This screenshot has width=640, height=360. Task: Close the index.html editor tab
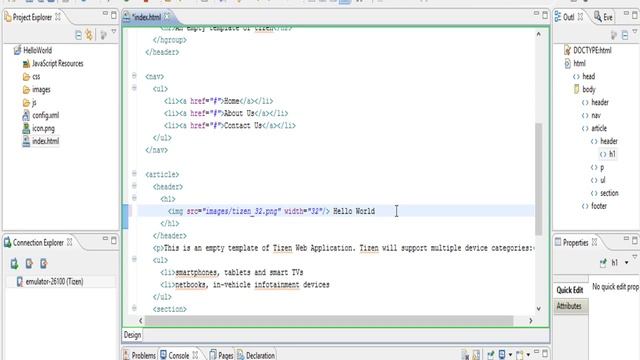[x=167, y=17]
